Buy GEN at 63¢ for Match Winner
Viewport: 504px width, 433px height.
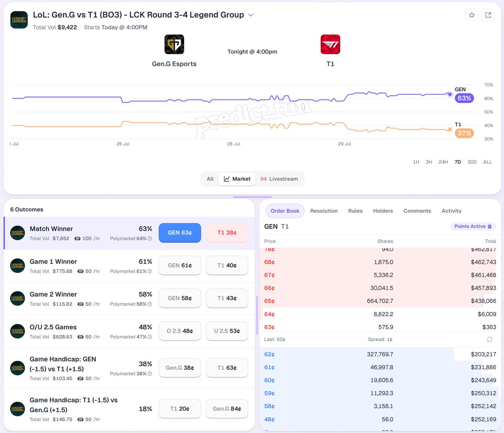[180, 233]
